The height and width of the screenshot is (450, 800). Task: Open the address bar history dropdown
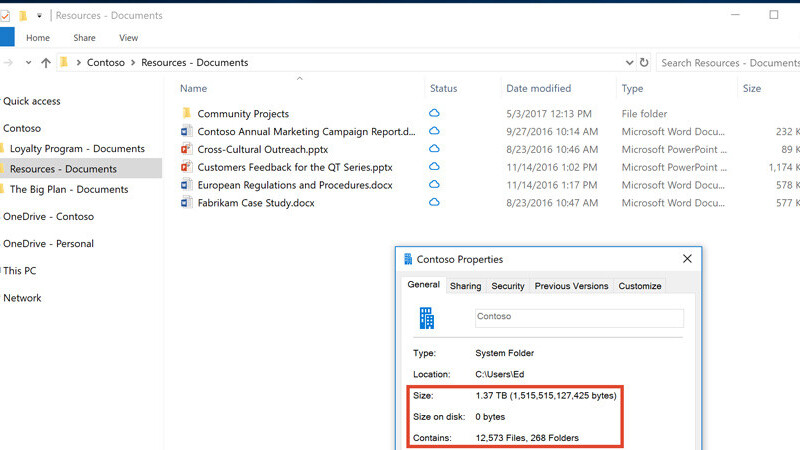pyautogui.click(x=628, y=62)
